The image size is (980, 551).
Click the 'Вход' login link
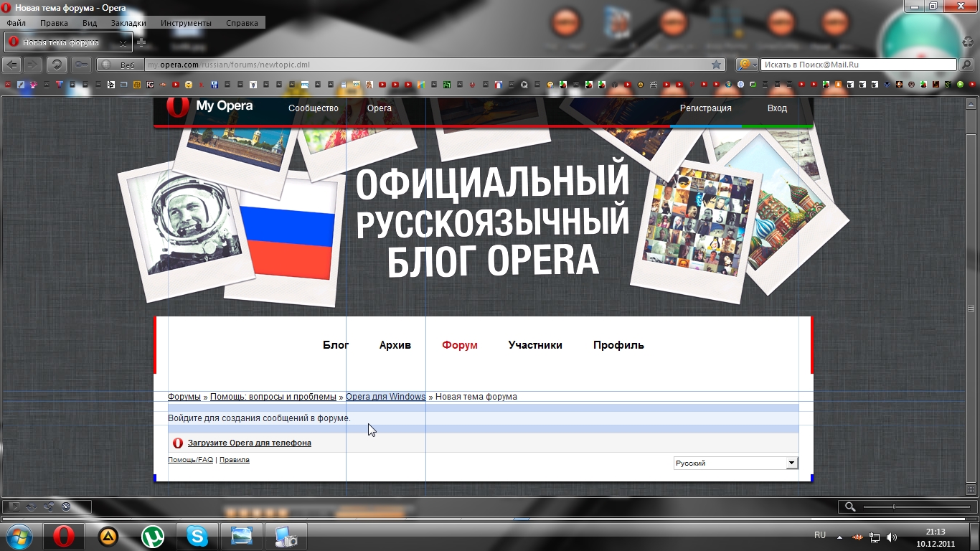click(777, 108)
